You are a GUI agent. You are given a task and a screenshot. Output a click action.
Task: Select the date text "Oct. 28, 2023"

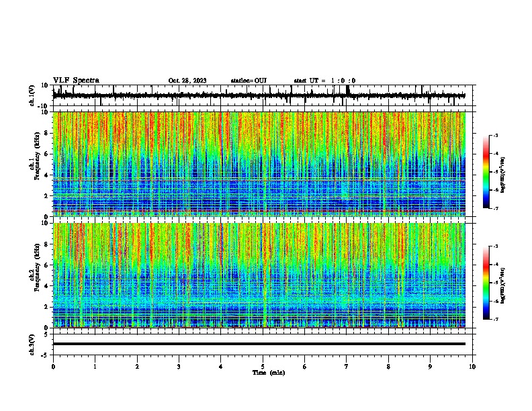click(187, 81)
